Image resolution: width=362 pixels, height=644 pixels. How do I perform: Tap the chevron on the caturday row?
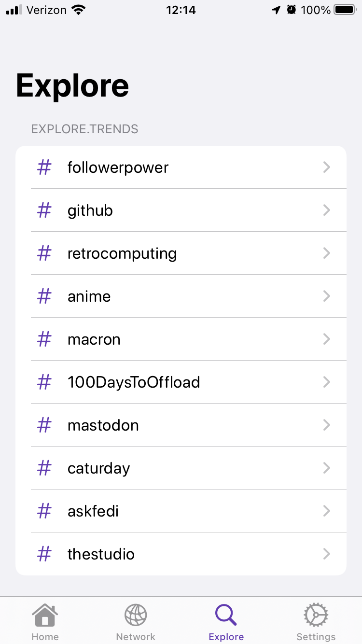pyautogui.click(x=327, y=468)
